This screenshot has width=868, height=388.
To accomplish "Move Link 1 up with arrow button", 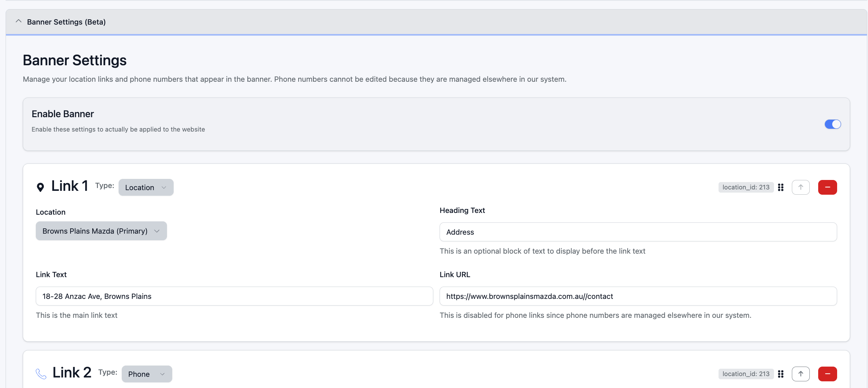I will [x=801, y=187].
